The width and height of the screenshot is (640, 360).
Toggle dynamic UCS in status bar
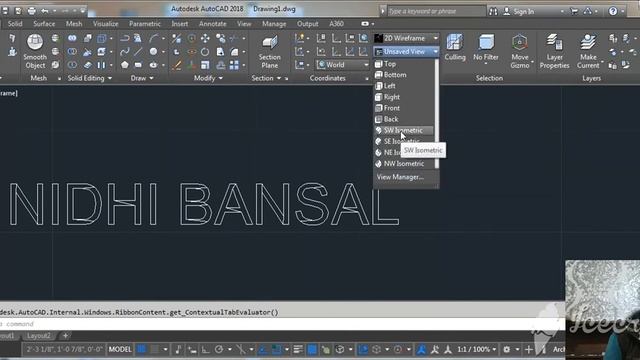363,349
